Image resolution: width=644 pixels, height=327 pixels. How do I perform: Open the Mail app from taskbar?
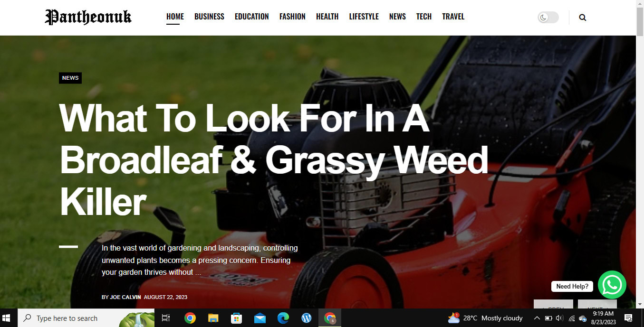(260, 318)
